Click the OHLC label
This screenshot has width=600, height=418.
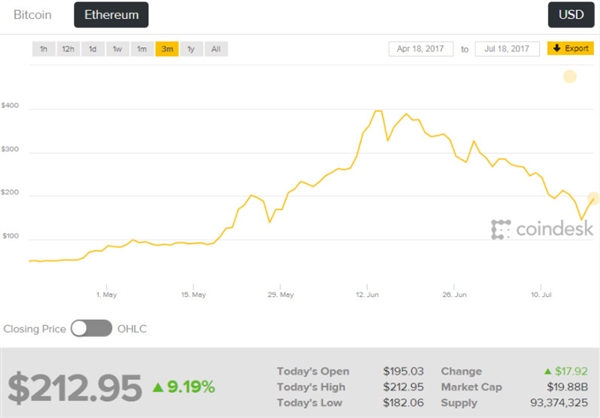pyautogui.click(x=132, y=329)
